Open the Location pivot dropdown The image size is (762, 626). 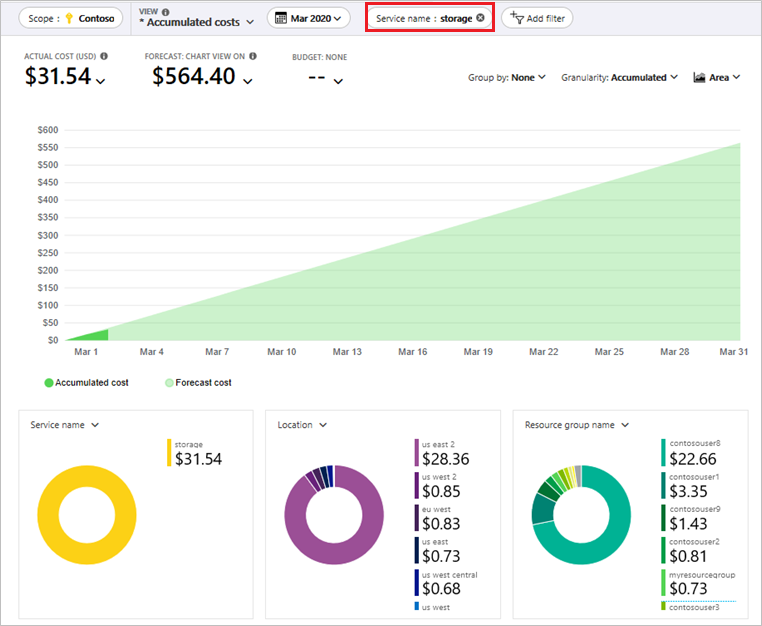pos(301,425)
